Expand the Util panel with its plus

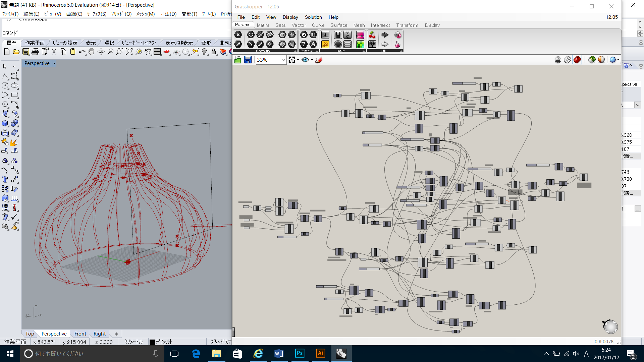tap(401, 51)
